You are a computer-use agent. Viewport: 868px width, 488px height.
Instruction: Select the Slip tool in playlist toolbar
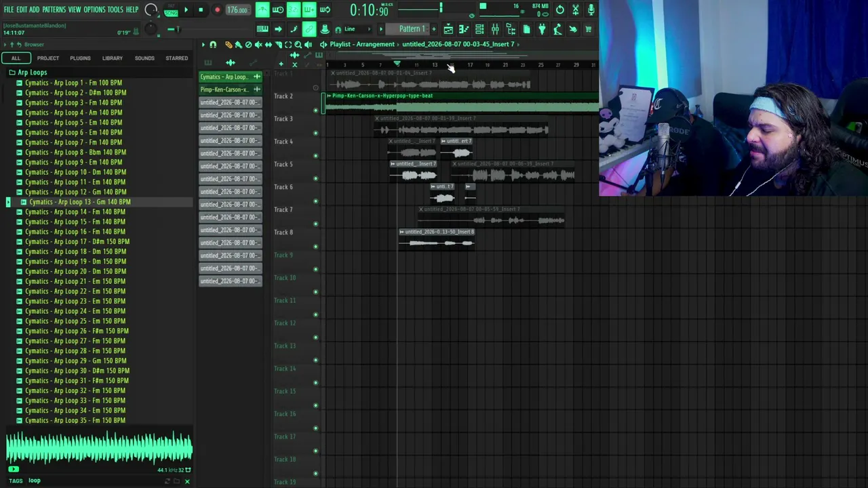pos(269,45)
